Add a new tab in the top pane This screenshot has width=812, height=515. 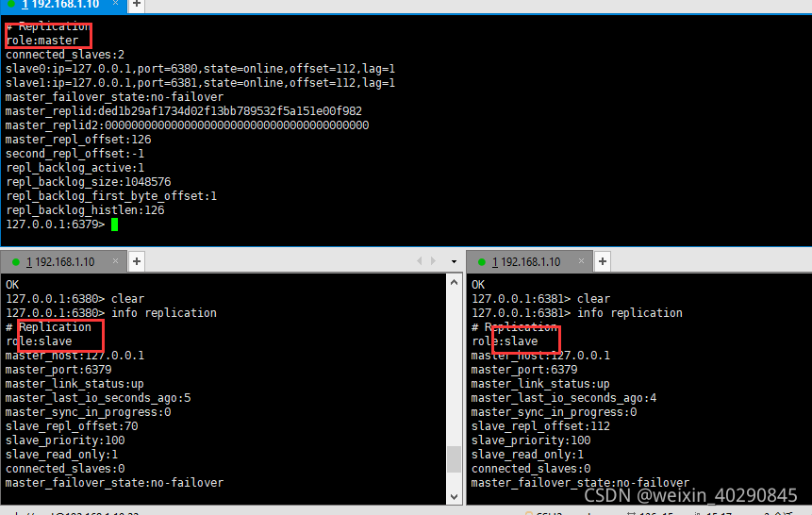(137, 4)
